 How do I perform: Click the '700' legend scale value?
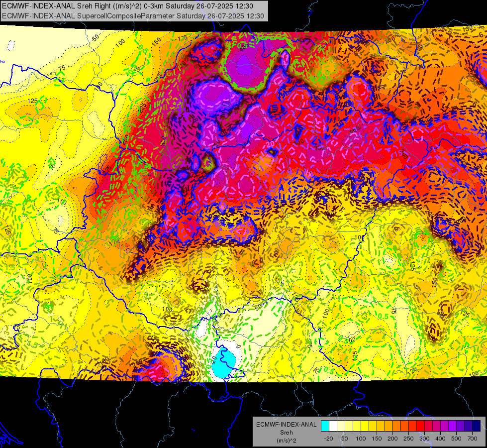(x=473, y=439)
